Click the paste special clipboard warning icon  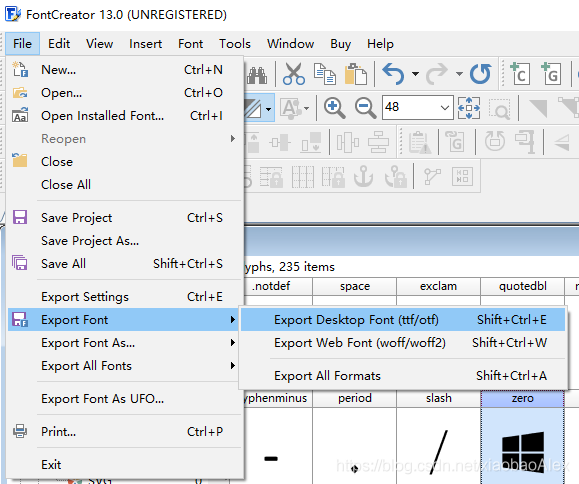click(x=420, y=142)
